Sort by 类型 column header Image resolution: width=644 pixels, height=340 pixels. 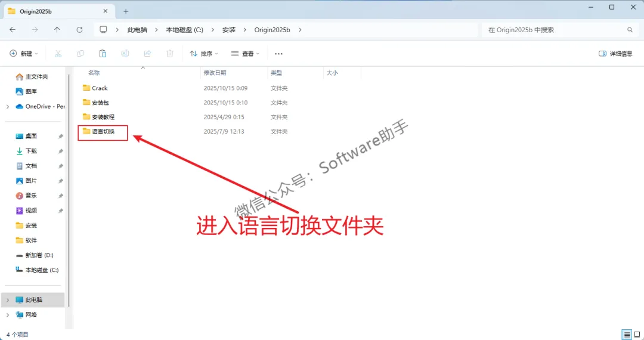[277, 73]
